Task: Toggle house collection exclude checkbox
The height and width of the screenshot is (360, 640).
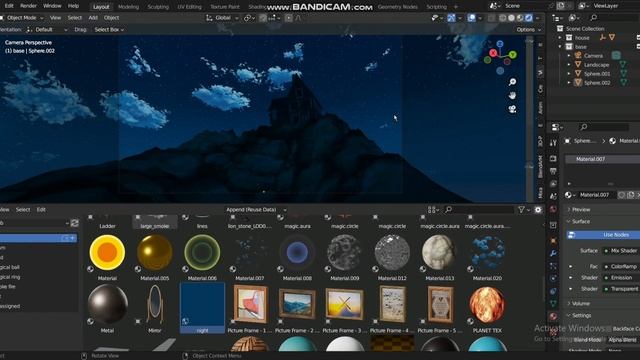Action: (638, 38)
